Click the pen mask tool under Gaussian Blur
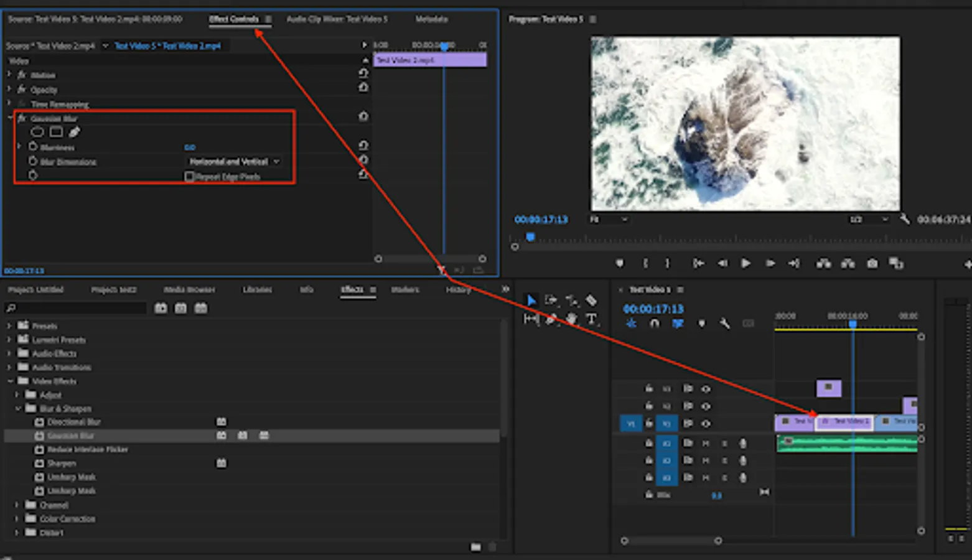This screenshot has height=560, width=972. coord(75,132)
